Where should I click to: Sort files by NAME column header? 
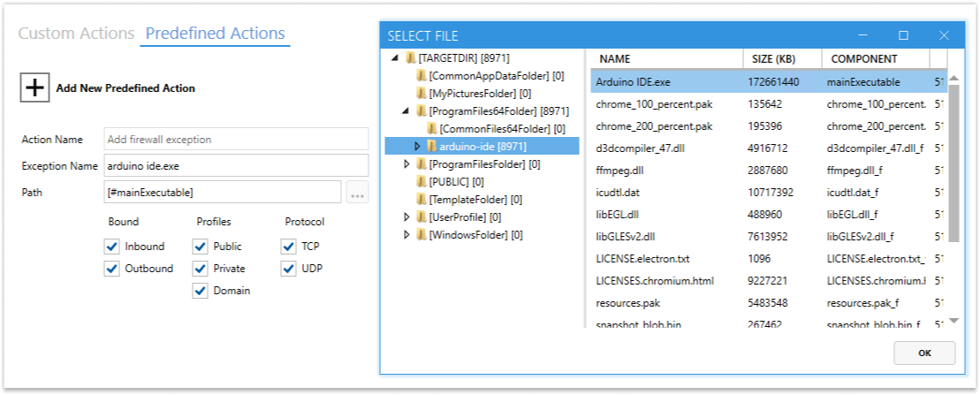pos(667,59)
